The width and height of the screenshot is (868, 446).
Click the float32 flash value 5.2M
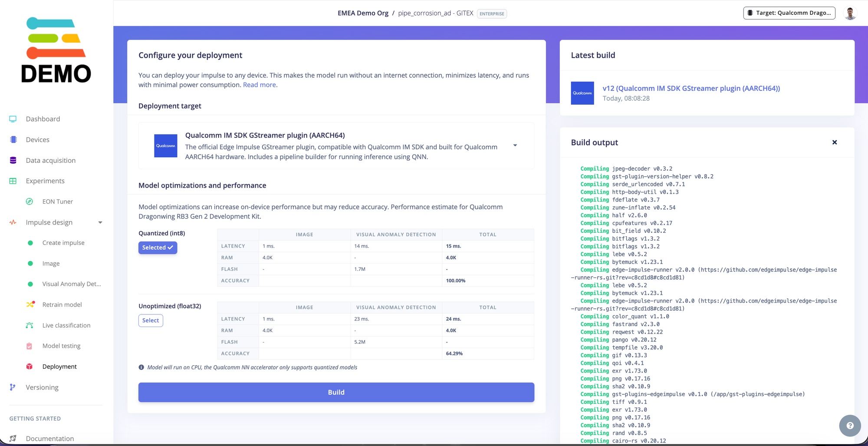click(360, 342)
